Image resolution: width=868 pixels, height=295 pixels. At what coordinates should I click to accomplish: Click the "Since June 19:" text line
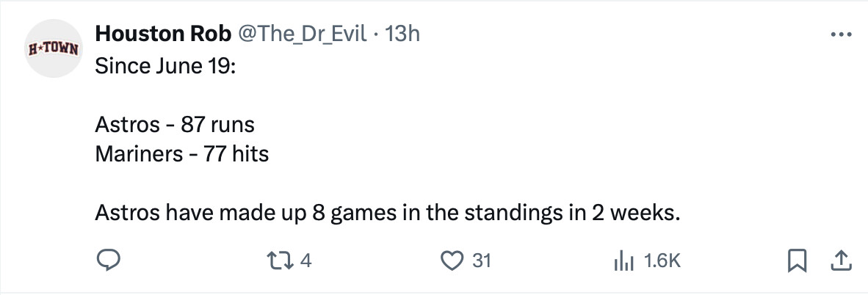(x=164, y=65)
